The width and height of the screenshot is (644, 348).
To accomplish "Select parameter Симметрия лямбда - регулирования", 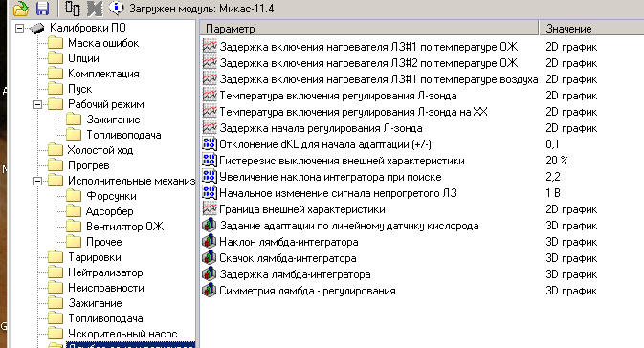I will 307,291.
